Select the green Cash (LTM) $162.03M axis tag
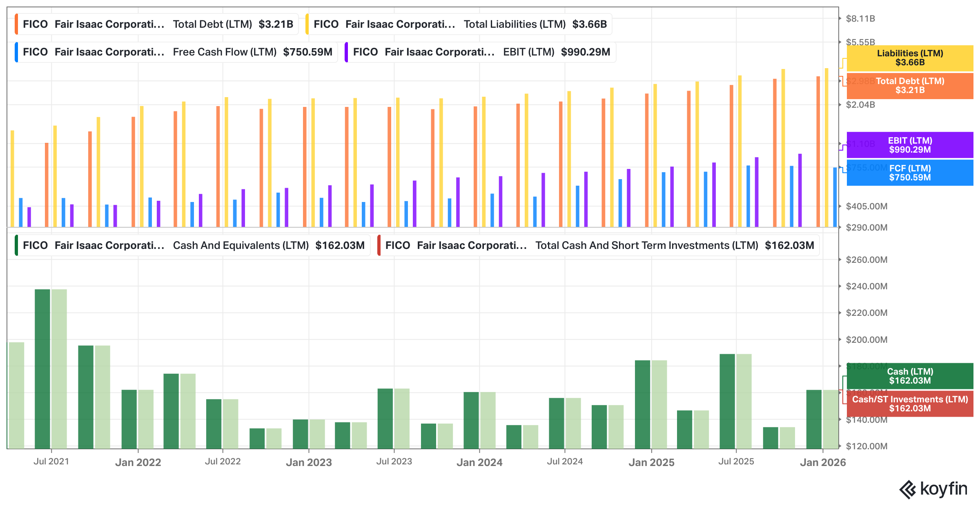 (910, 376)
